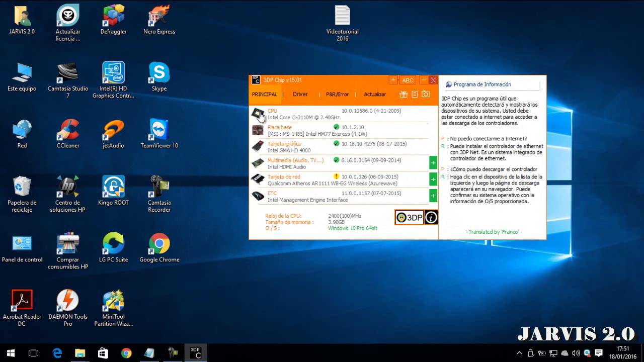This screenshot has width=644, height=362.
Task: Open Intel(R) HD Graphics Control shortcut
Action: tap(114, 80)
